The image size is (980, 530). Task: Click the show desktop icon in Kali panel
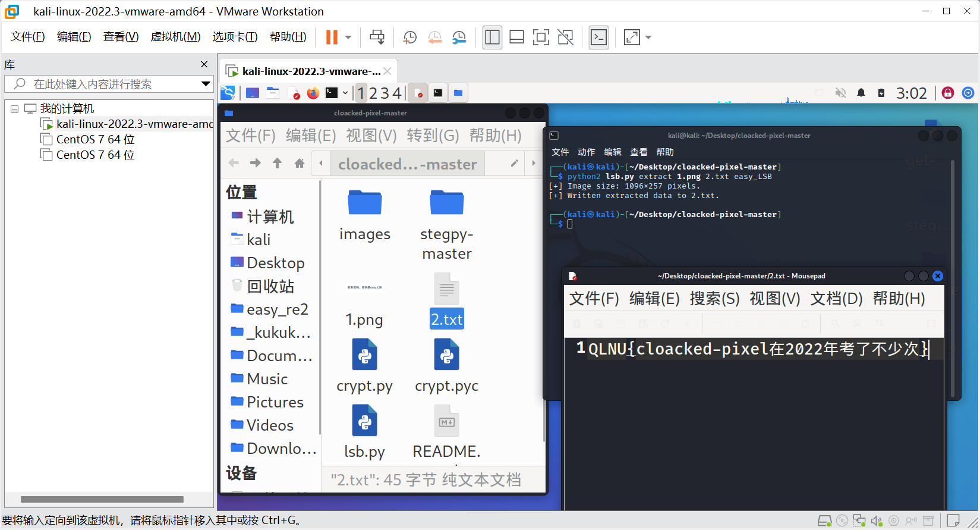(x=253, y=93)
